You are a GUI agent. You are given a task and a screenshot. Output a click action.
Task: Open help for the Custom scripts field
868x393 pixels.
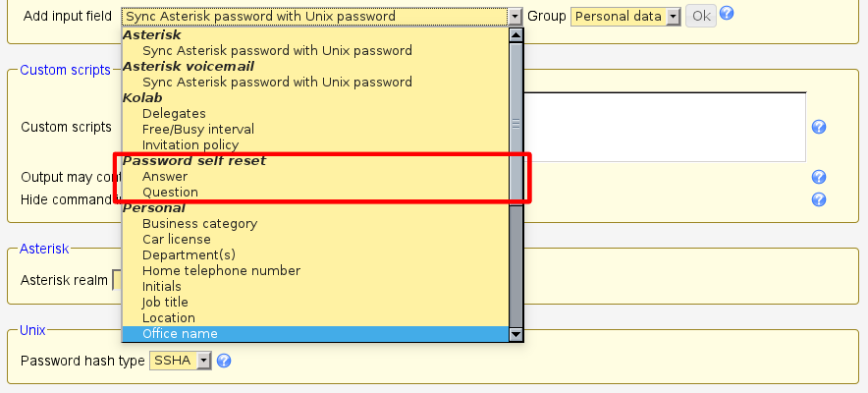818,128
